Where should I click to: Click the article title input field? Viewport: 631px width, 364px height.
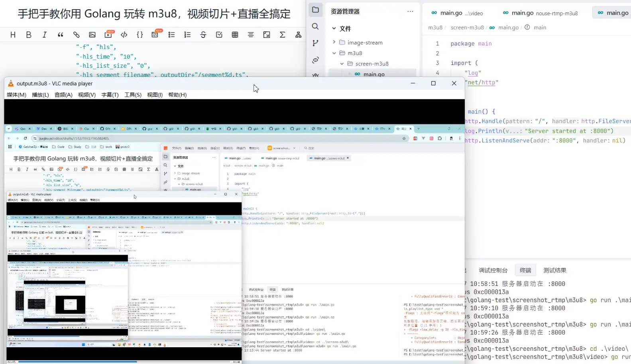tap(154, 14)
